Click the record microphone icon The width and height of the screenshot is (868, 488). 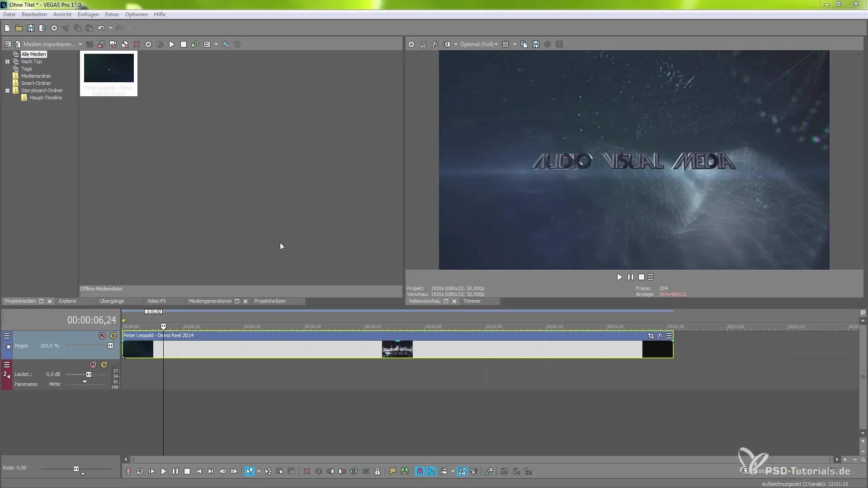coord(128,471)
